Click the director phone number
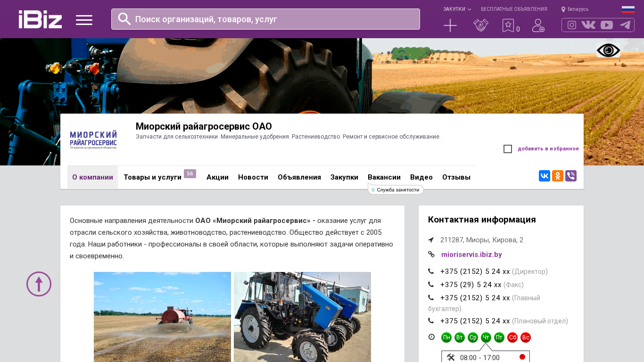 475,271
